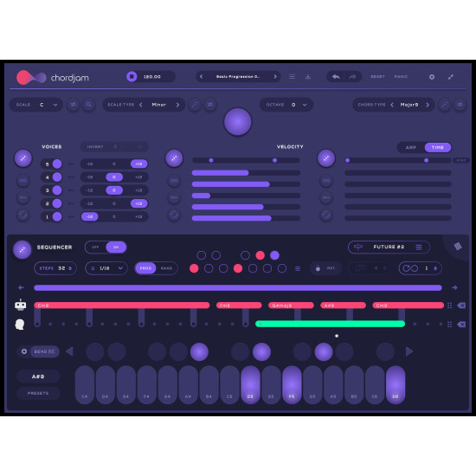
Task: Click the left arrow at sequencer scrollbar
Action: 21,287
